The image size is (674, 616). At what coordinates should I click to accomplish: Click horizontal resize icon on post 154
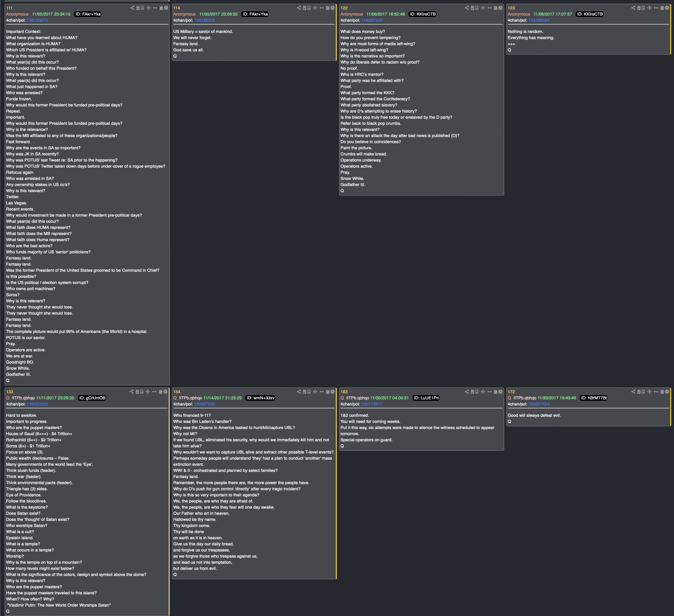322,392
